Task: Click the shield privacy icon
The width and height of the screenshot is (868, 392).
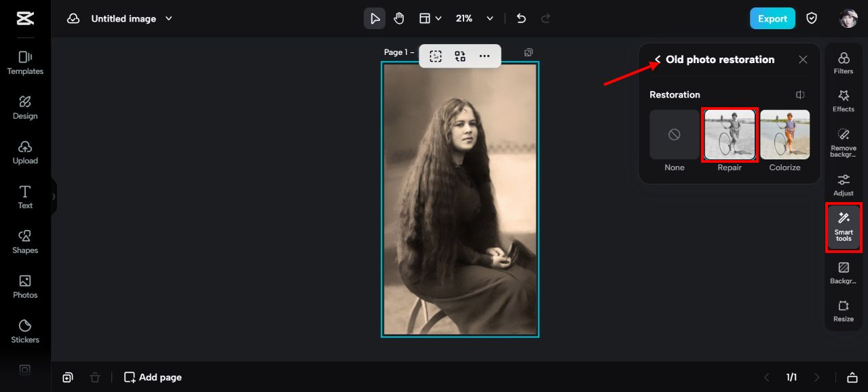Action: pos(812,18)
